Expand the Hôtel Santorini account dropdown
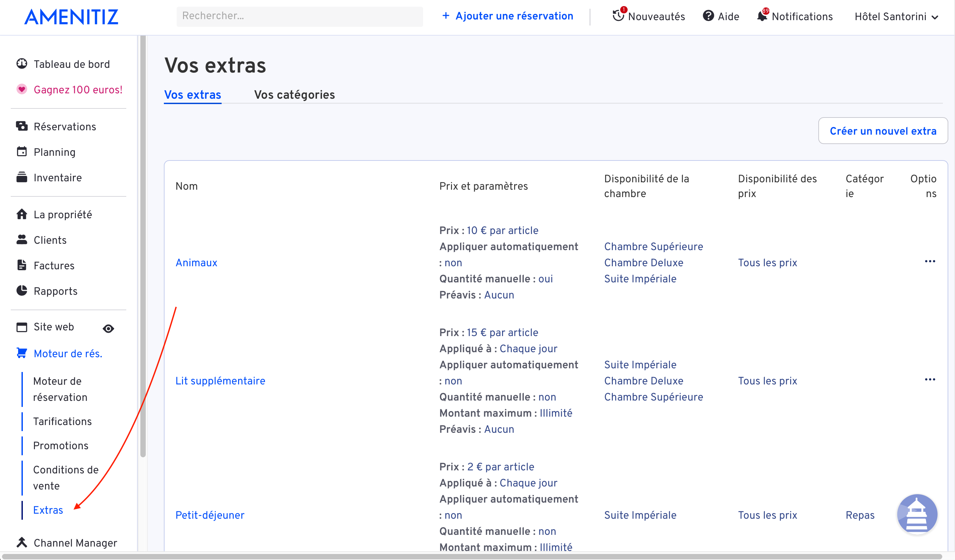Screen dimensions: 955x560 896,17
